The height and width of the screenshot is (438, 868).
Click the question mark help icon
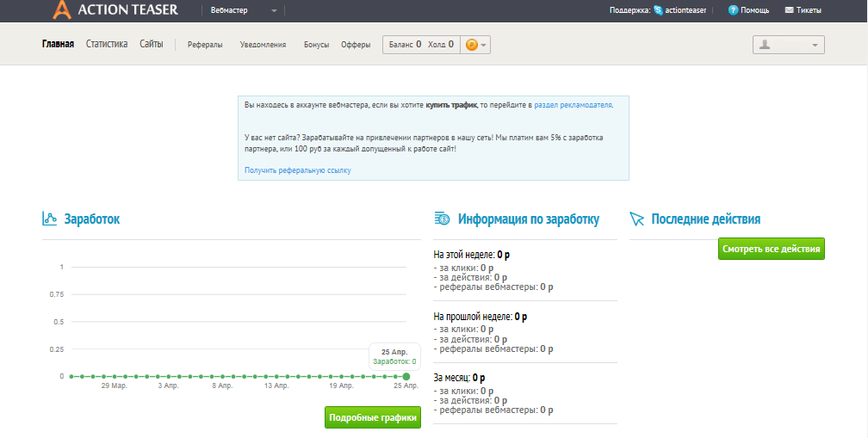[733, 10]
